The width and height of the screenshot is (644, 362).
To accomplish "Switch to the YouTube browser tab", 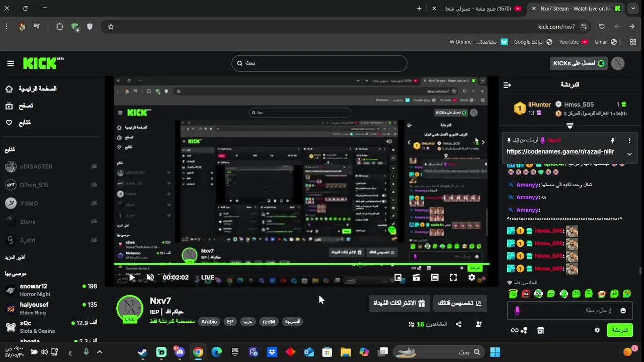I will [477, 9].
